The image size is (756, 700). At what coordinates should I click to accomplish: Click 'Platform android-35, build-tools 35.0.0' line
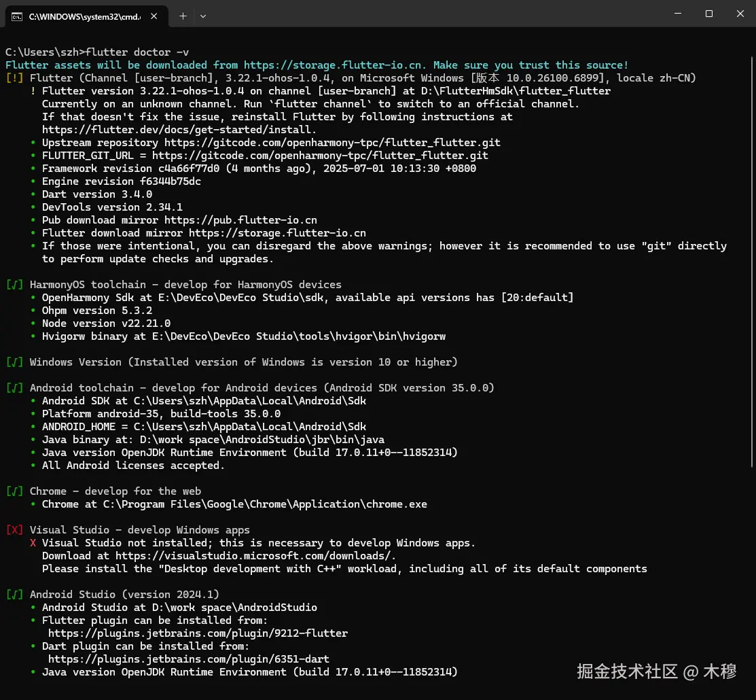(161, 414)
